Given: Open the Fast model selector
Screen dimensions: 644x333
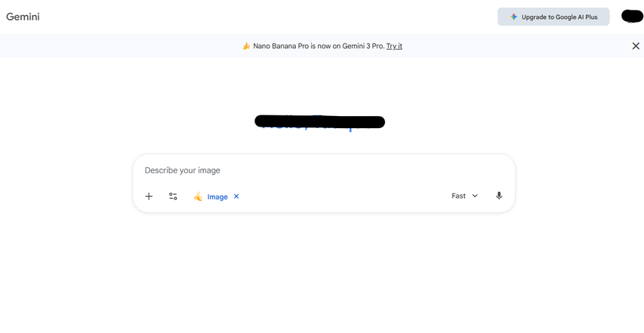Looking at the screenshot, I should click(459, 196).
